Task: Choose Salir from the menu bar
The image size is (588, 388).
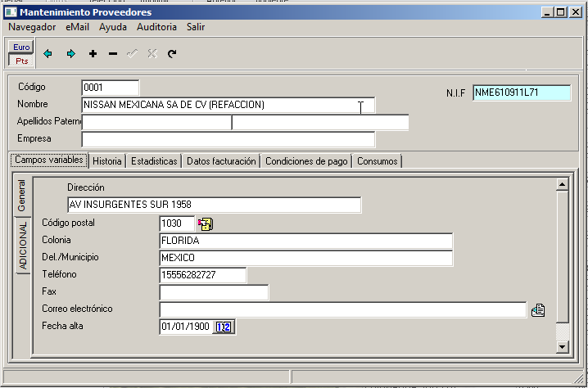Action: coord(196,27)
